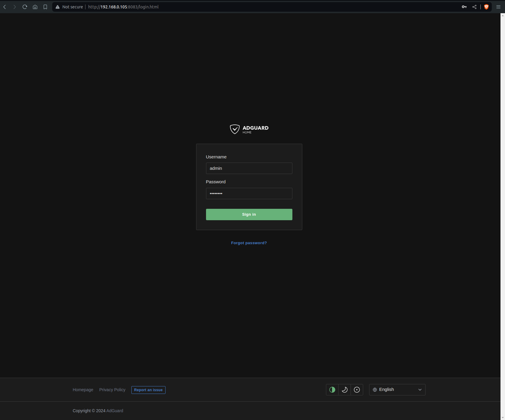Viewport: 505px width, 420px height.
Task: Focus the Password input field
Action: (x=249, y=193)
